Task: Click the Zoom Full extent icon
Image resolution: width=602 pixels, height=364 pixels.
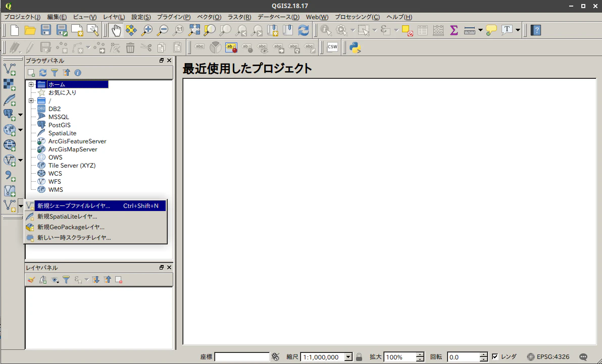Action: click(194, 30)
